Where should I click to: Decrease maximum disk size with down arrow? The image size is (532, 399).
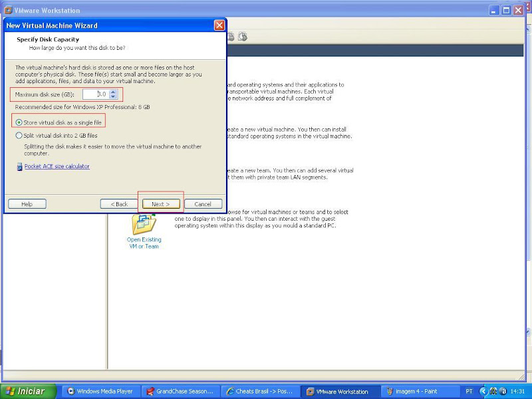pos(113,96)
